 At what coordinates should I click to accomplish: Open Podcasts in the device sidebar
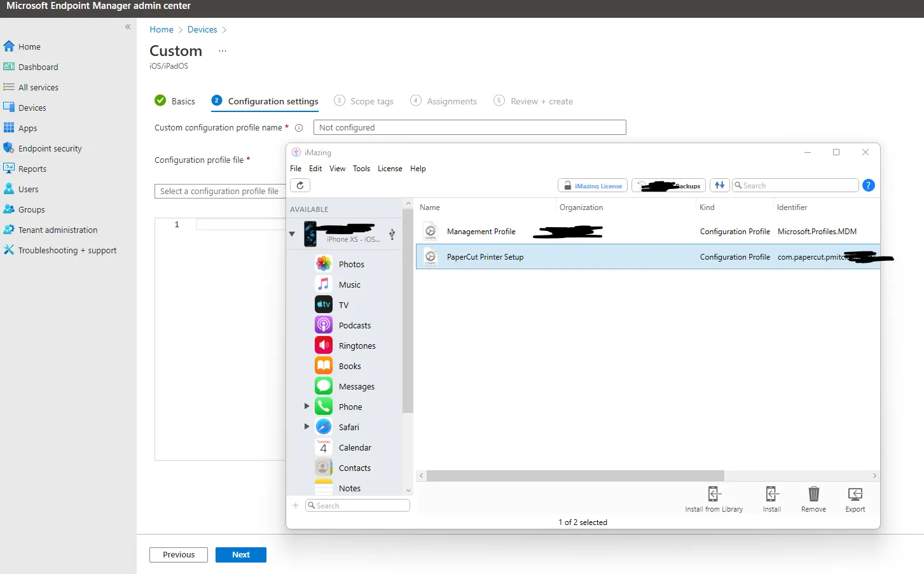[343, 325]
